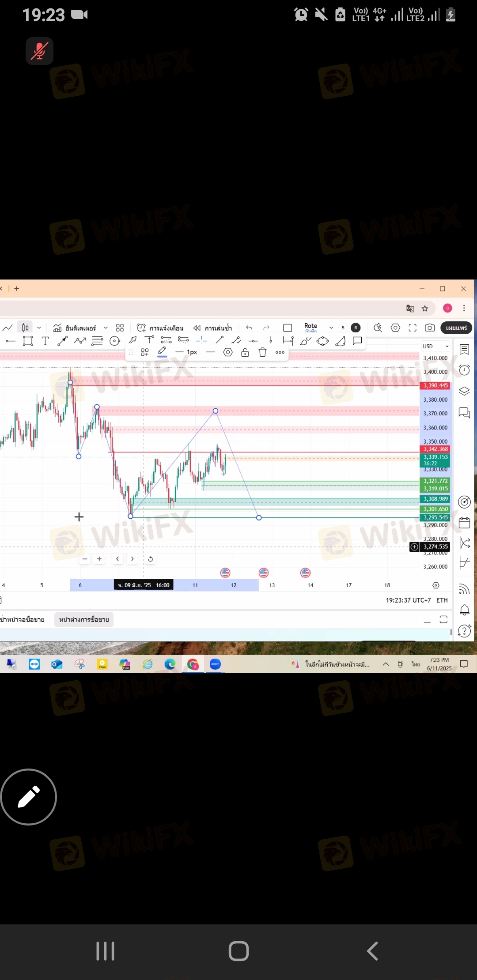Image resolution: width=477 pixels, height=980 pixels.
Task: Expand the indicators favorites dropdown arrow
Action: (x=106, y=328)
